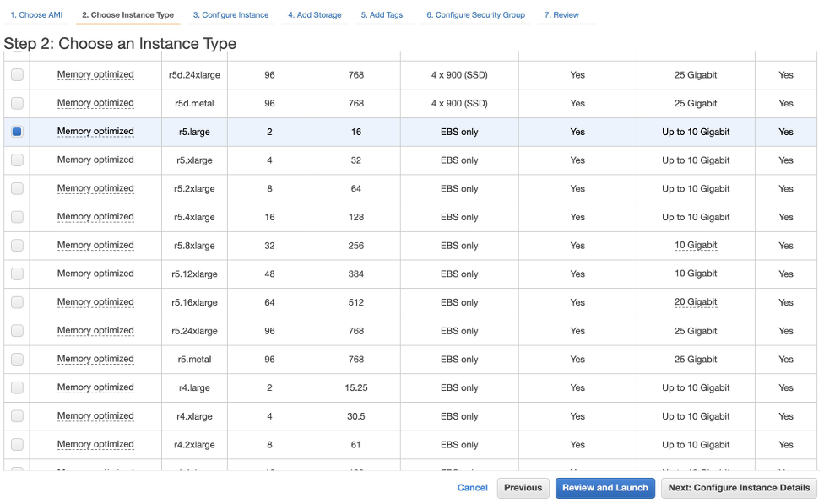The width and height of the screenshot is (824, 504).
Task: Open the 5. Add Tags step
Action: (383, 14)
